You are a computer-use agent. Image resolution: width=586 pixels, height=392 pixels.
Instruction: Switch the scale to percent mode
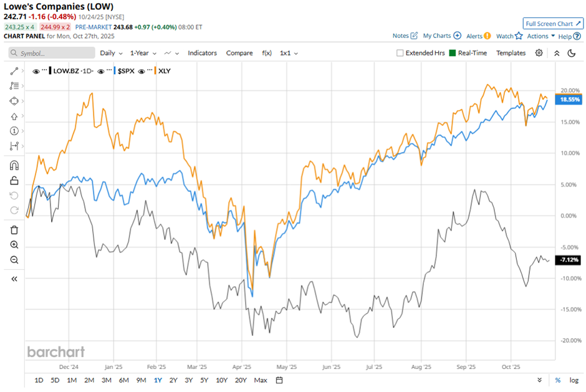557,380
